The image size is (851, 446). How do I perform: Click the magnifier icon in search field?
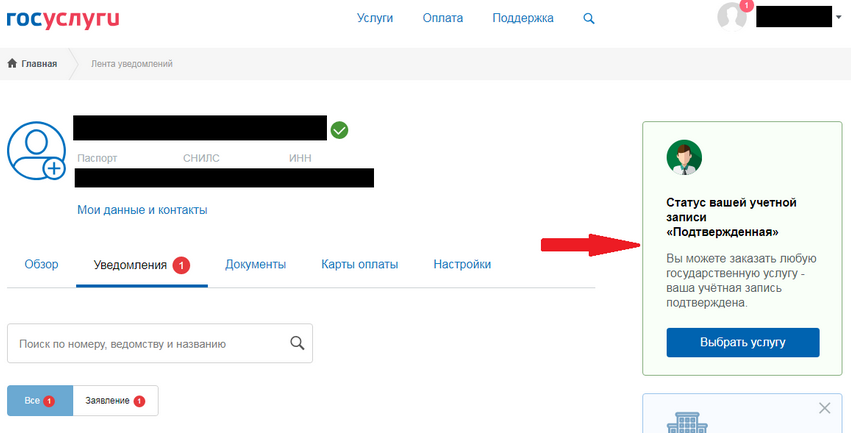click(x=296, y=343)
